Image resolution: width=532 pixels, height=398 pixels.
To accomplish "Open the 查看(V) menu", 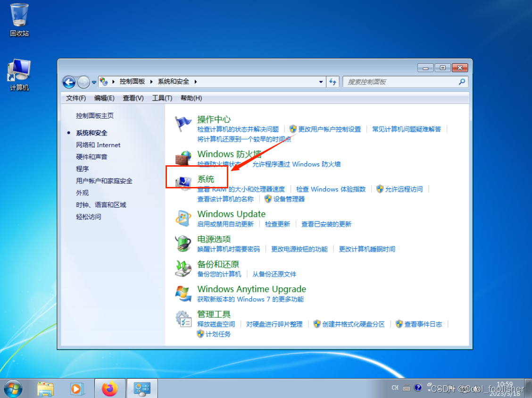I will [x=133, y=98].
